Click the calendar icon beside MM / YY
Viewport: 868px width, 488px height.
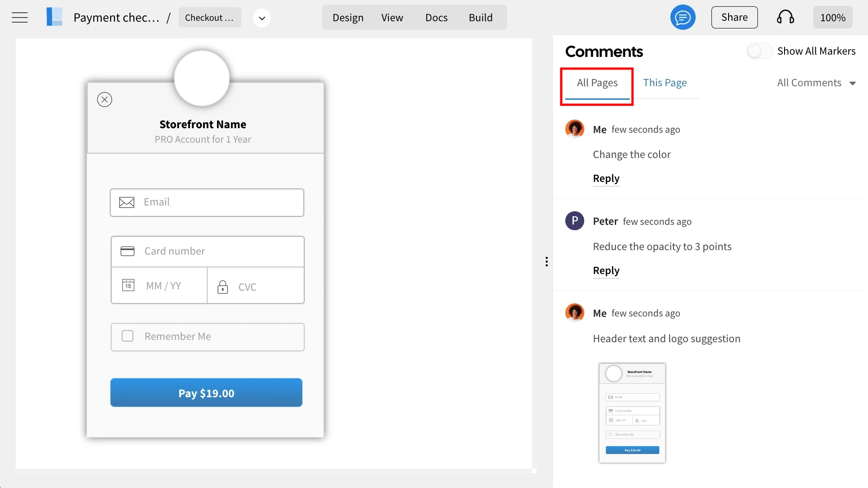pyautogui.click(x=128, y=285)
